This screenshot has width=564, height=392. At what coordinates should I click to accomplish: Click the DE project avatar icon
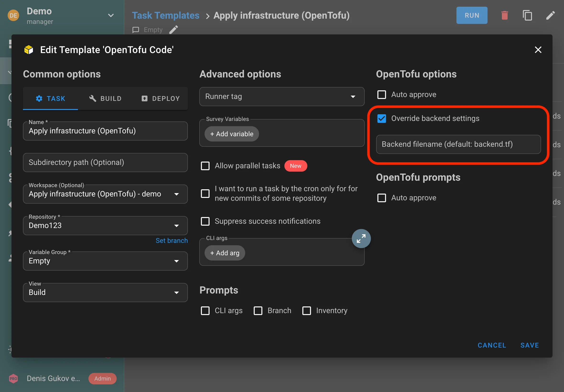(x=13, y=16)
